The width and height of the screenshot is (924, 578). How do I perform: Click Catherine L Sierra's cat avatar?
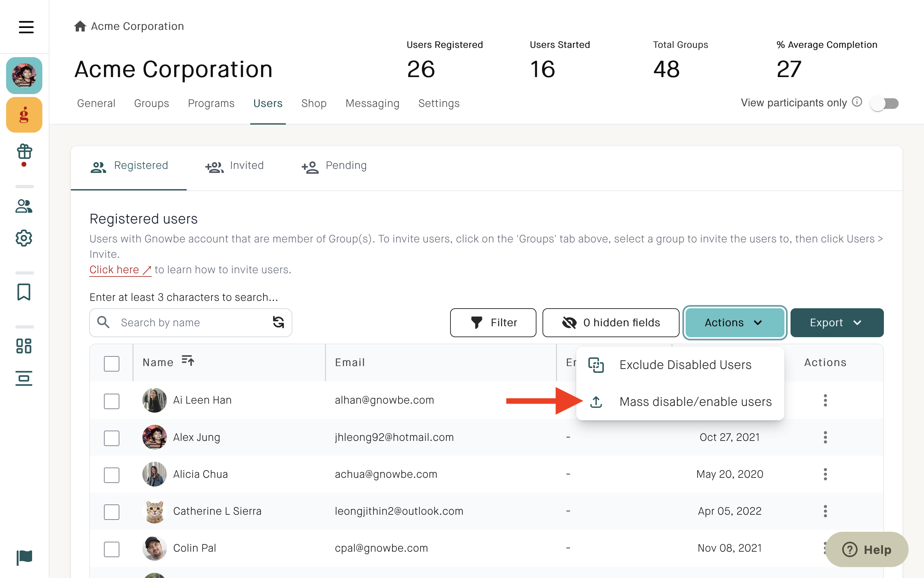155,511
